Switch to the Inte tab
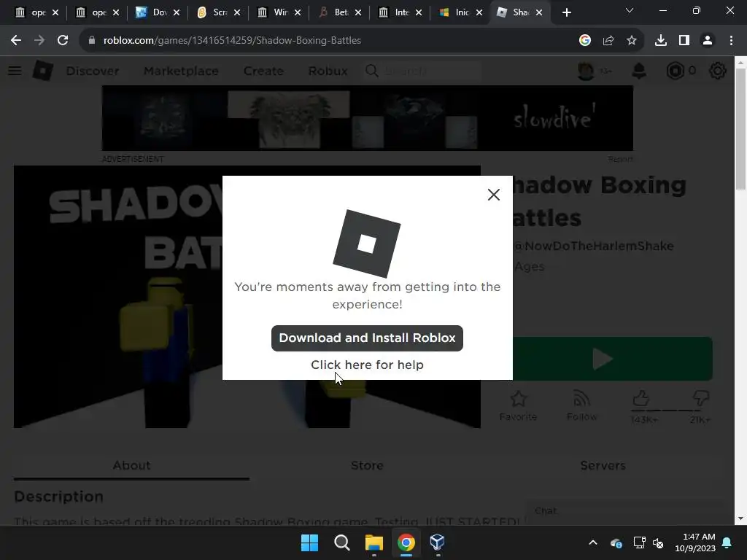Viewport: 747px width, 560px height. click(400, 12)
